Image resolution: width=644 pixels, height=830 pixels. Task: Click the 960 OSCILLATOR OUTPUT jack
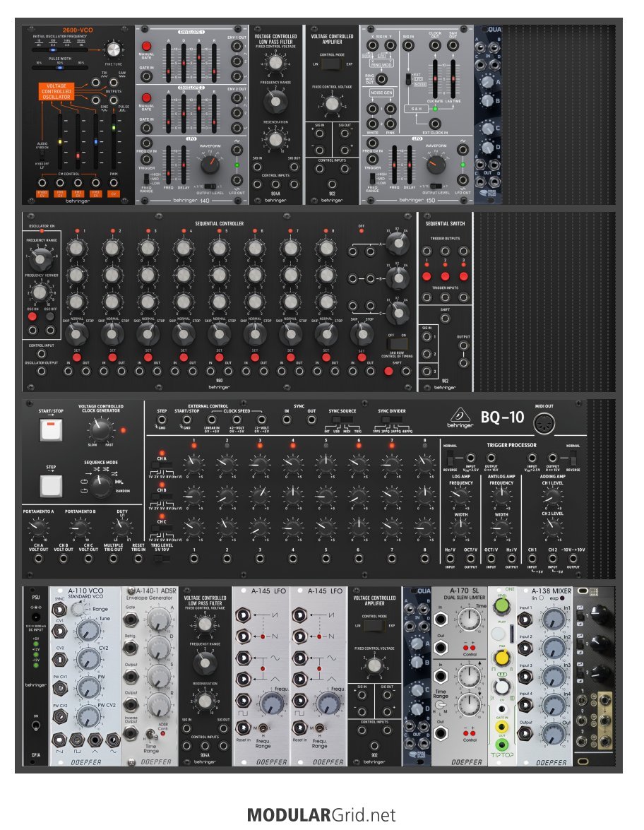(41, 371)
